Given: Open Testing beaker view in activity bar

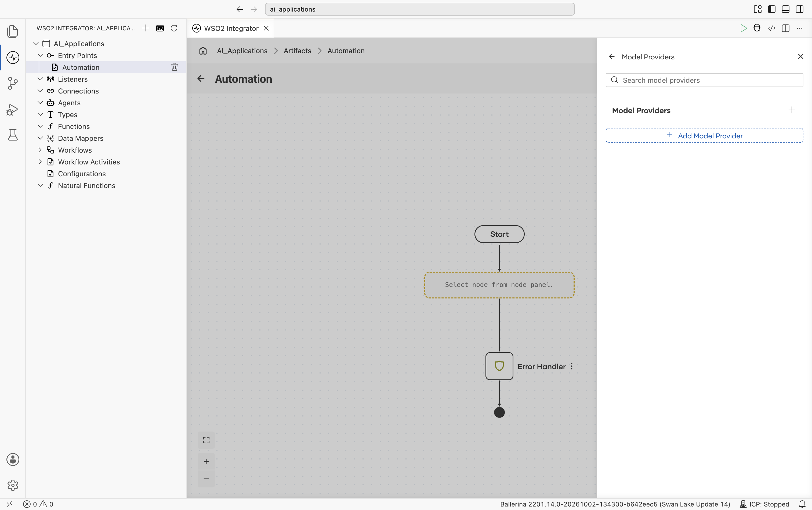Looking at the screenshot, I should pos(13,135).
